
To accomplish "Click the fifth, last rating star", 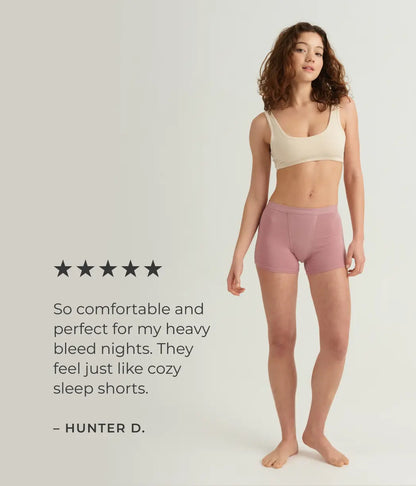I will [x=153, y=269].
